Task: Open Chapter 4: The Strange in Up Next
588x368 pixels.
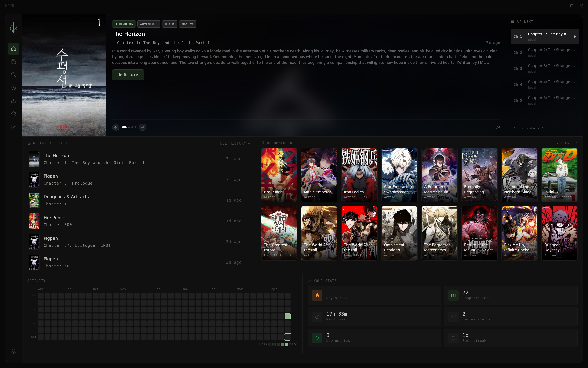Action: pos(545,84)
